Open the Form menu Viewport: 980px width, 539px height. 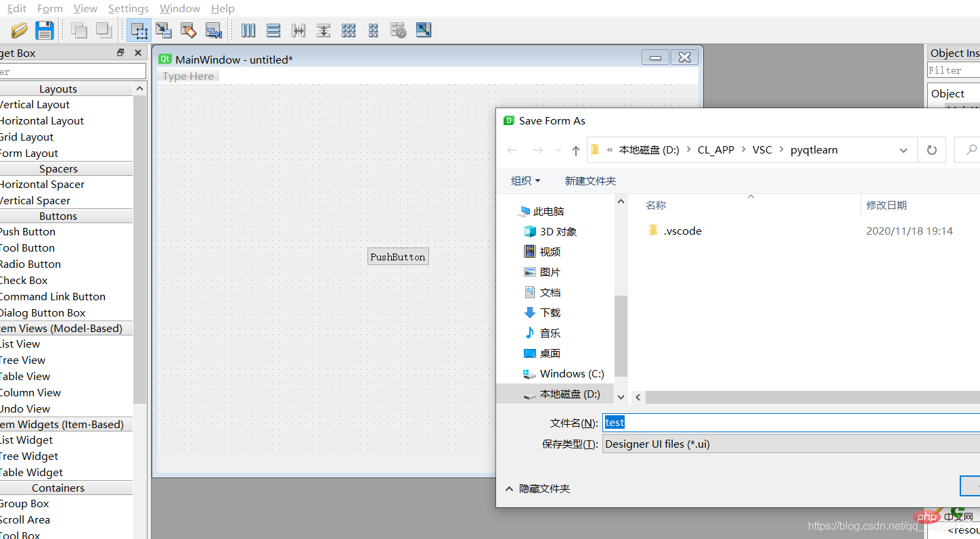(x=49, y=8)
